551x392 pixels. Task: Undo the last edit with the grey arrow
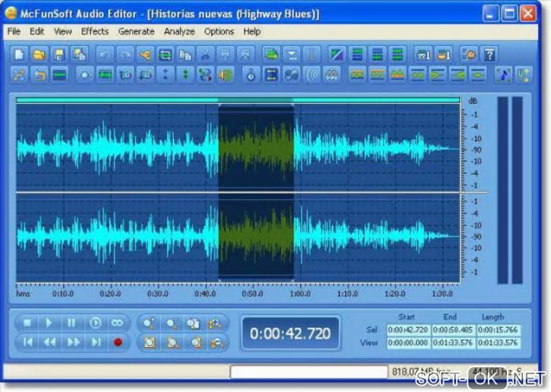[x=105, y=55]
